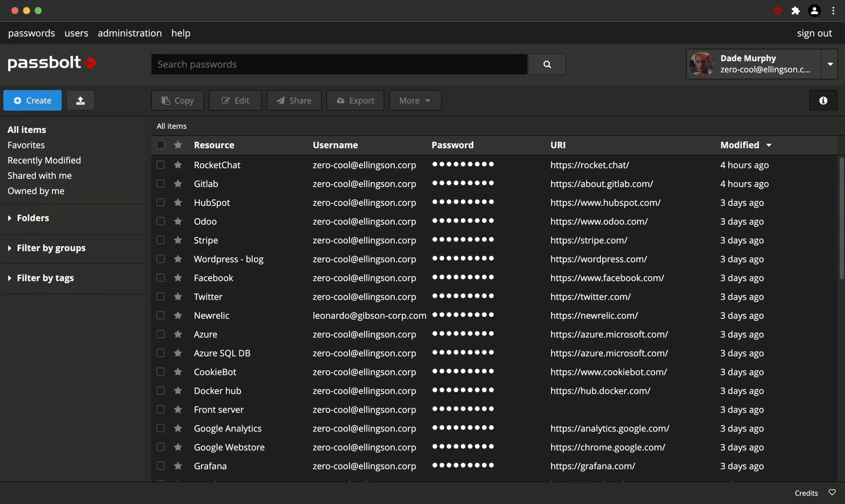This screenshot has height=504, width=845.
Task: Click the search magnifier button
Action: [547, 64]
